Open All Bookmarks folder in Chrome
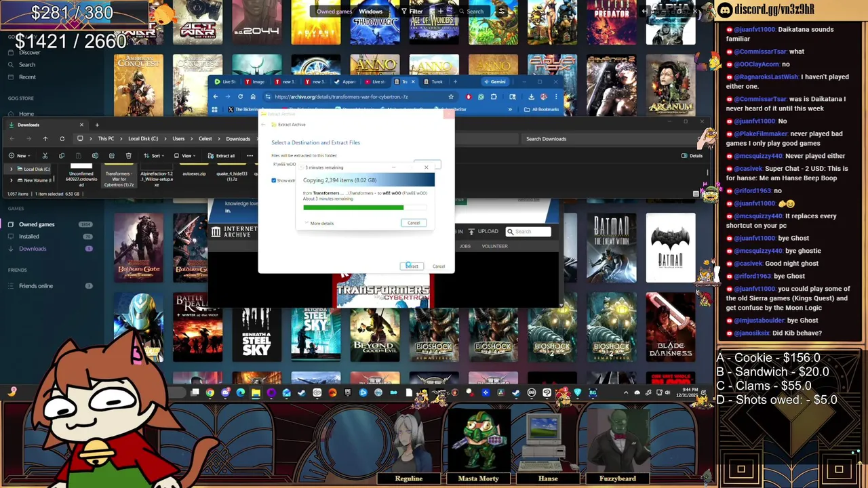 click(542, 109)
